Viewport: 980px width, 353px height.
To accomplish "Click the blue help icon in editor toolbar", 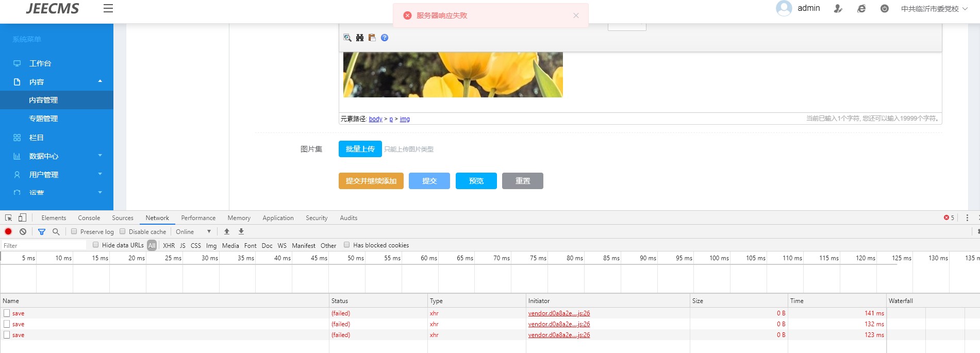I will pyautogui.click(x=385, y=38).
